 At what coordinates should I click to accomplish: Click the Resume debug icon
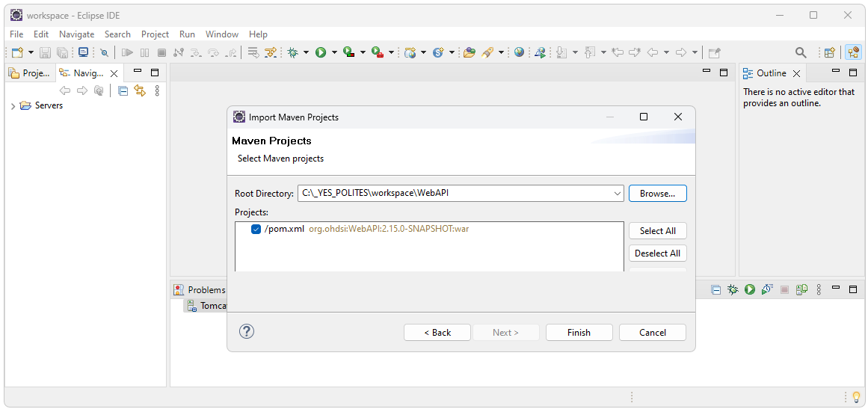(127, 52)
